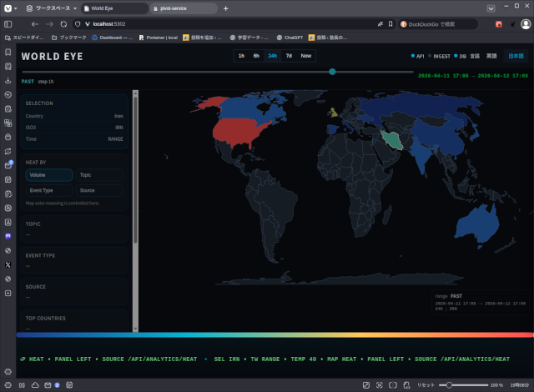This screenshot has height=392, width=534.
Task: Click the mail icon in the status bar
Action: click(x=46, y=385)
